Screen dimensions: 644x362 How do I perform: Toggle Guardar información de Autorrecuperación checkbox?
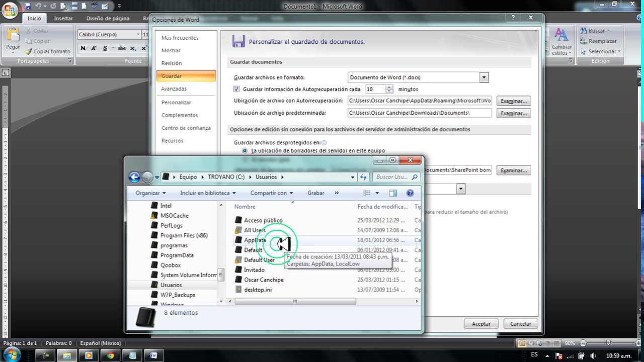237,89
